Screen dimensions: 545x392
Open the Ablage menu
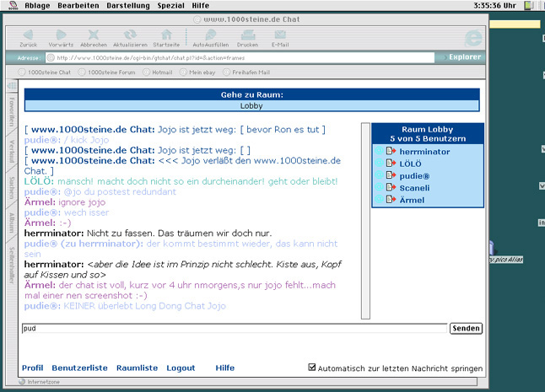tap(37, 6)
